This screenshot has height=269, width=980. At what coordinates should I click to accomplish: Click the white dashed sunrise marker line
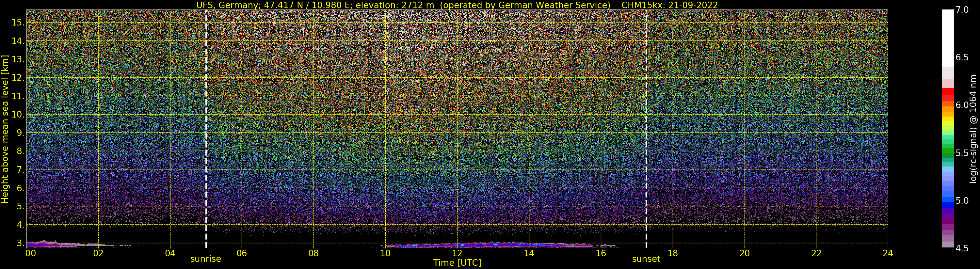point(206,129)
